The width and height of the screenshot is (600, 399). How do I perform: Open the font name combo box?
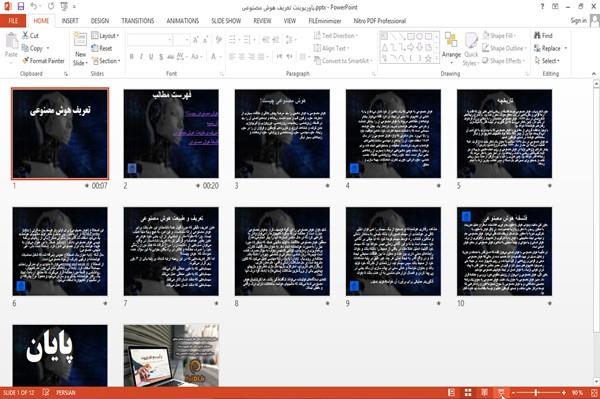tap(150, 40)
